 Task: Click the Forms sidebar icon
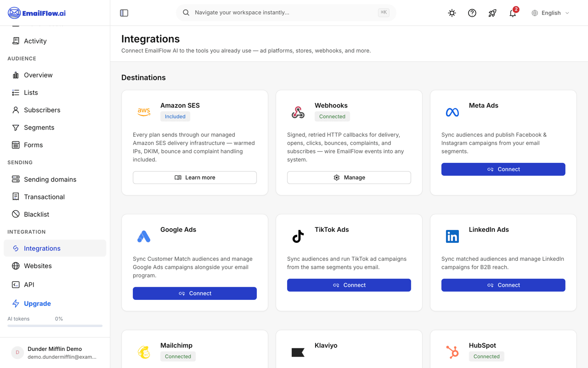[x=16, y=145]
